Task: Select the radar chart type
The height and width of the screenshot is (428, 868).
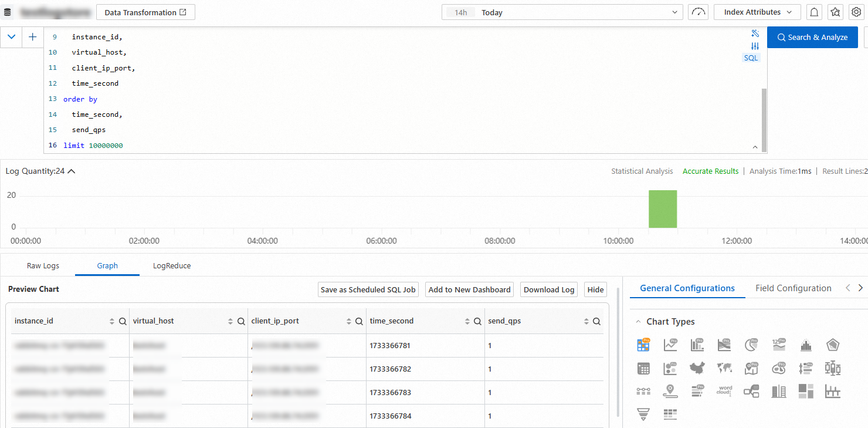Action: [x=833, y=345]
